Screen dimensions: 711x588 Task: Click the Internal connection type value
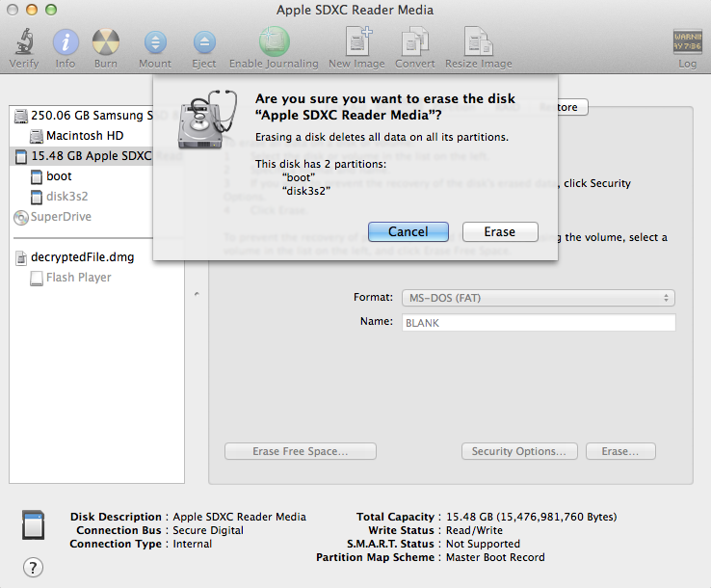click(x=193, y=544)
